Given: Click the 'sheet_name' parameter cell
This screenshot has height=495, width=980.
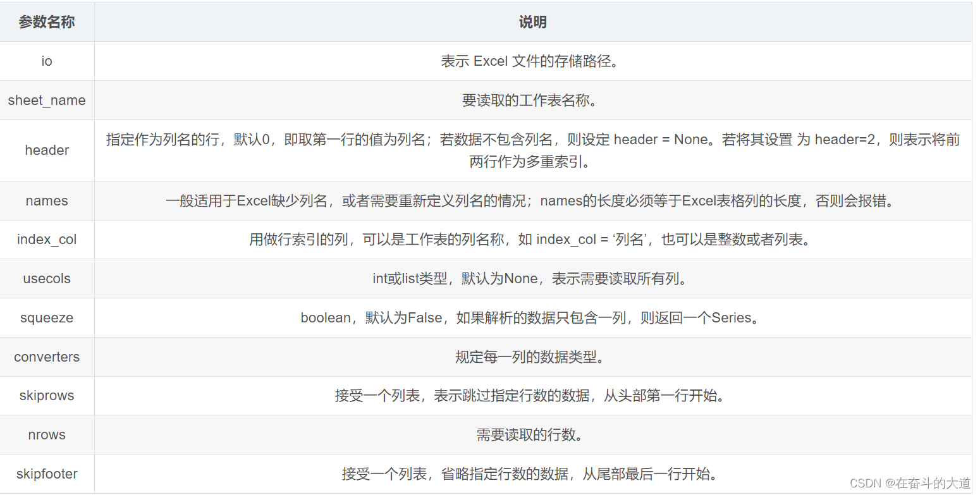Looking at the screenshot, I should [47, 101].
